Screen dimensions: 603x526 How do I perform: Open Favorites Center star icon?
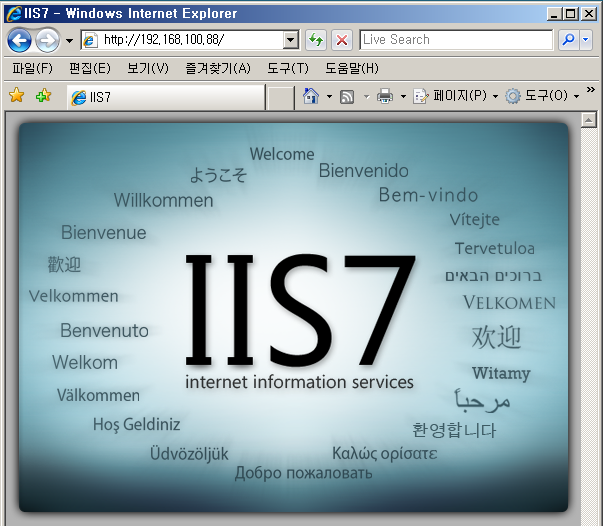17,95
